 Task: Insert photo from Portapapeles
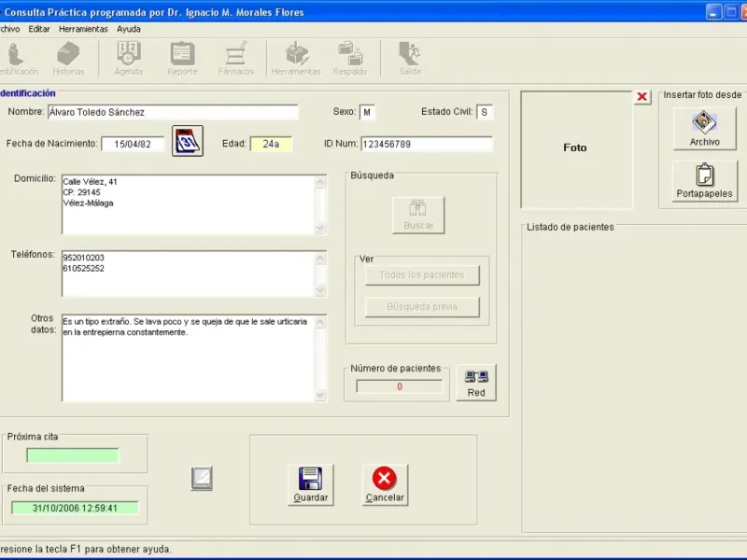click(x=705, y=181)
